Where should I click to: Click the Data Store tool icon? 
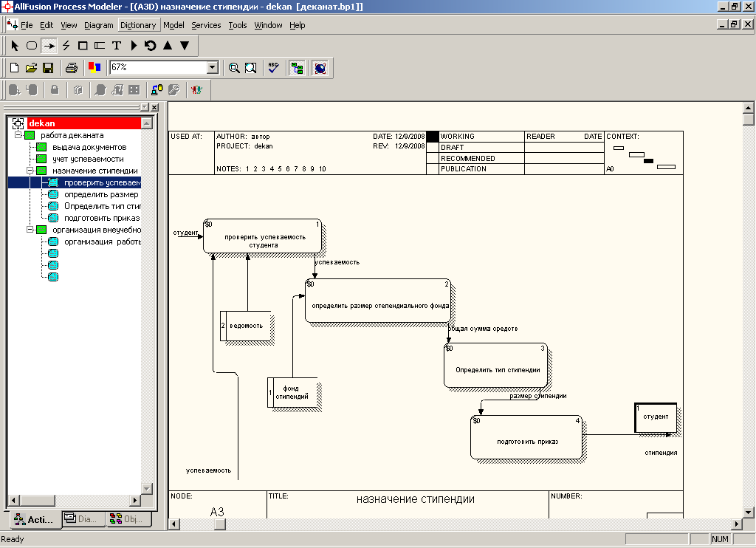coord(100,46)
